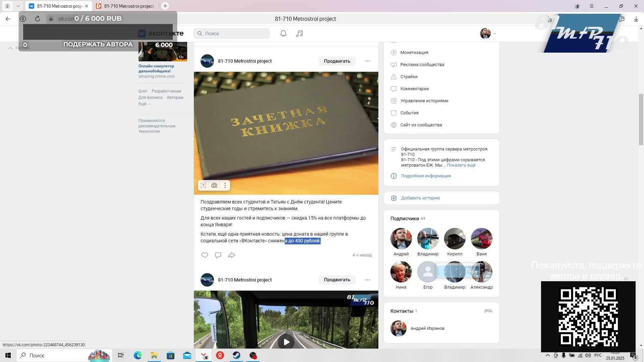644x362 pixels.
Task: Click the 'Продвигать' button on the first post
Action: [x=337, y=61]
